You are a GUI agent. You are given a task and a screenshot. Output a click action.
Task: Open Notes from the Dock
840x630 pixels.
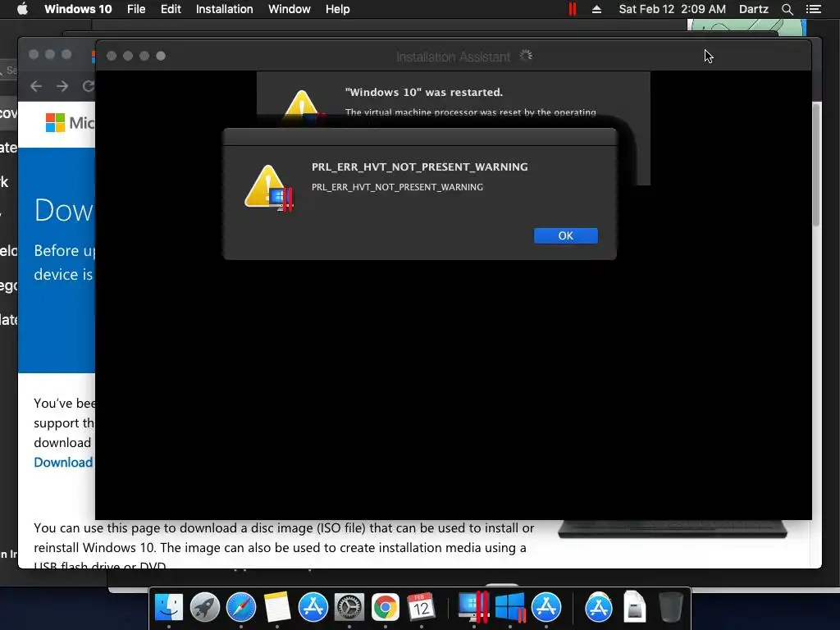tap(277, 608)
